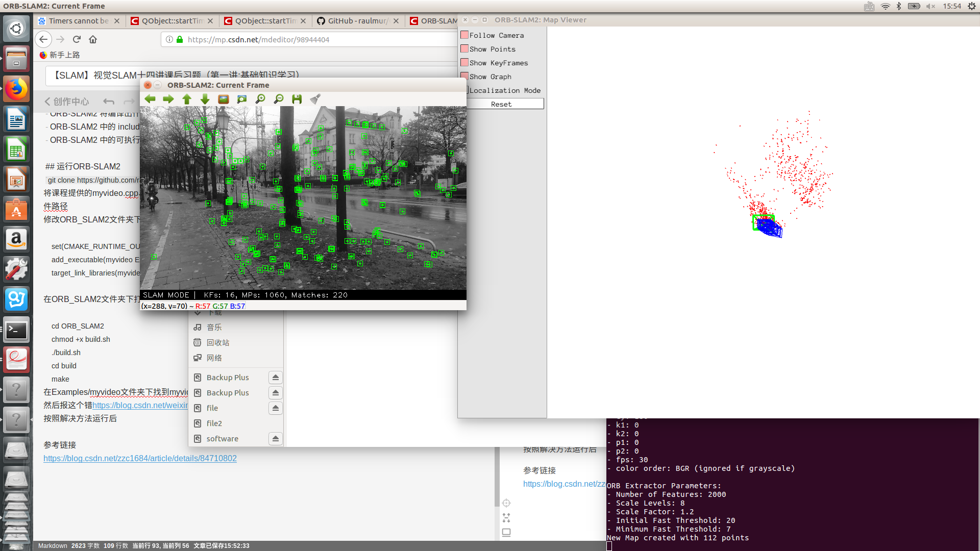Pan down arrow in Current Frame toolbar
Image resolution: width=980 pixels, height=551 pixels.
point(205,99)
